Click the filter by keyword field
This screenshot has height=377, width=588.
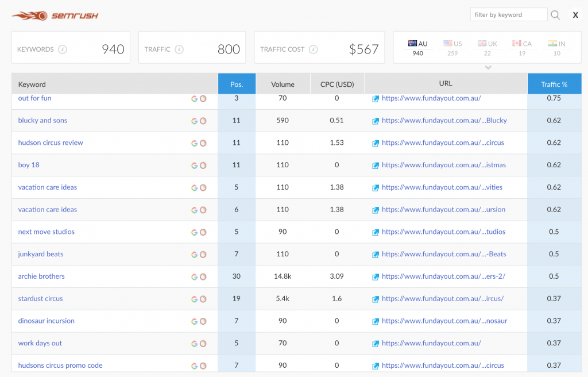point(509,14)
